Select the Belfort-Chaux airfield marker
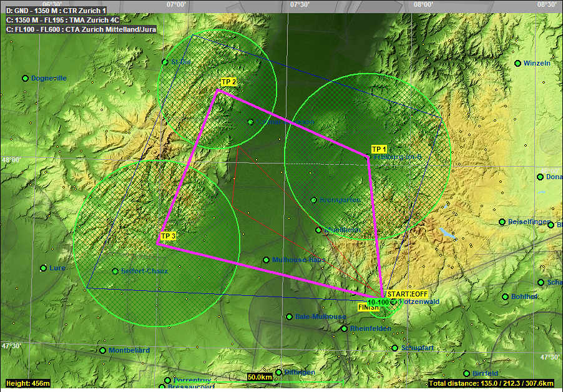Viewport: 563px width, 392px height. [x=115, y=271]
